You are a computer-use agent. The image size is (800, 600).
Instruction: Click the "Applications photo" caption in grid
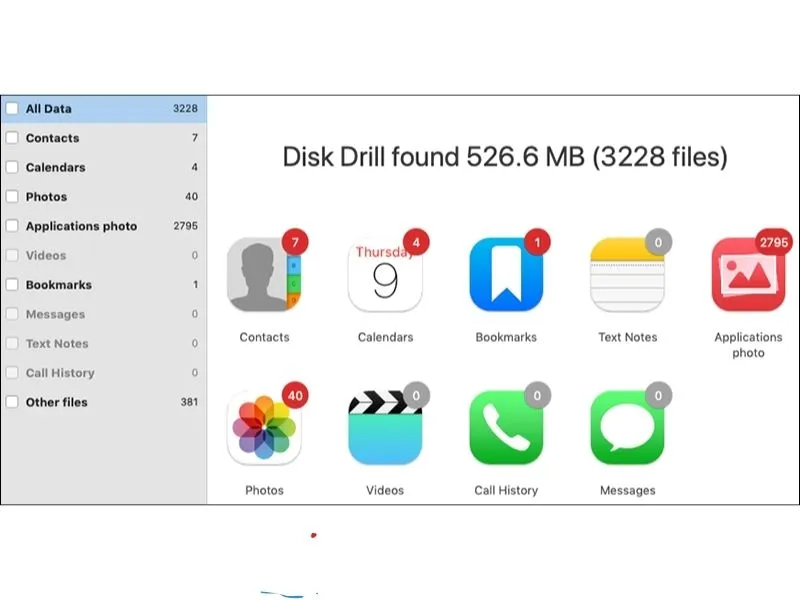[748, 345]
